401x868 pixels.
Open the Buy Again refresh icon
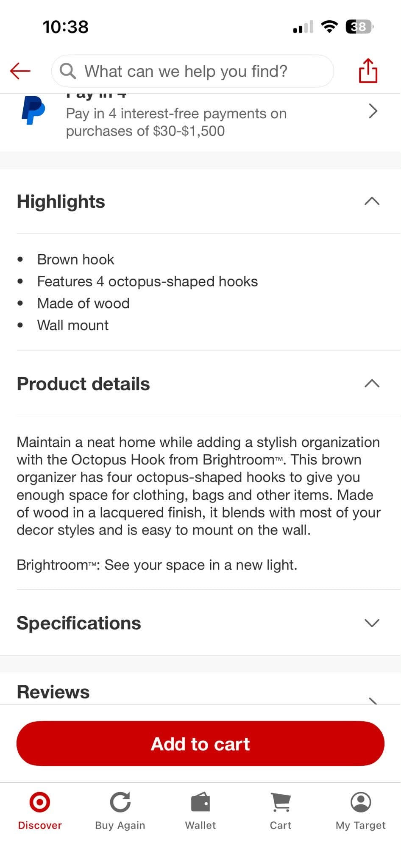tap(120, 802)
